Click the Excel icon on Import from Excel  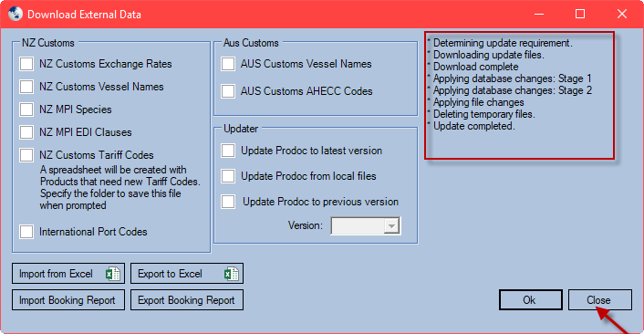pyautogui.click(x=113, y=274)
